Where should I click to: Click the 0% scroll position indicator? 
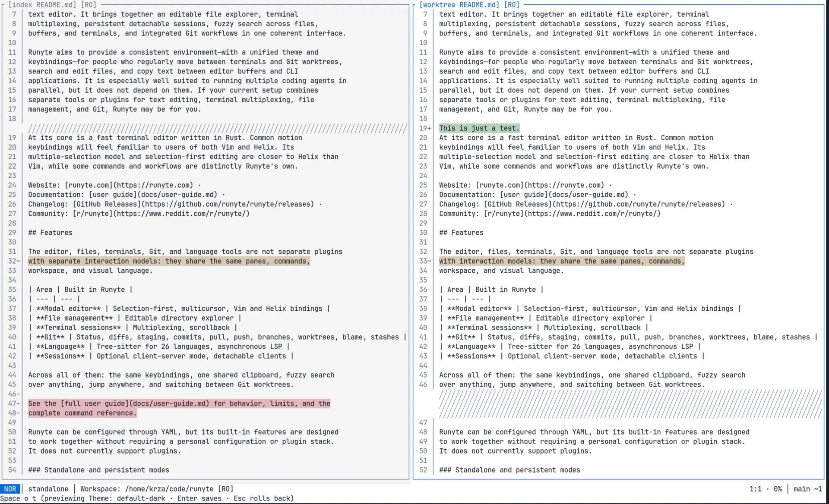(x=778, y=489)
